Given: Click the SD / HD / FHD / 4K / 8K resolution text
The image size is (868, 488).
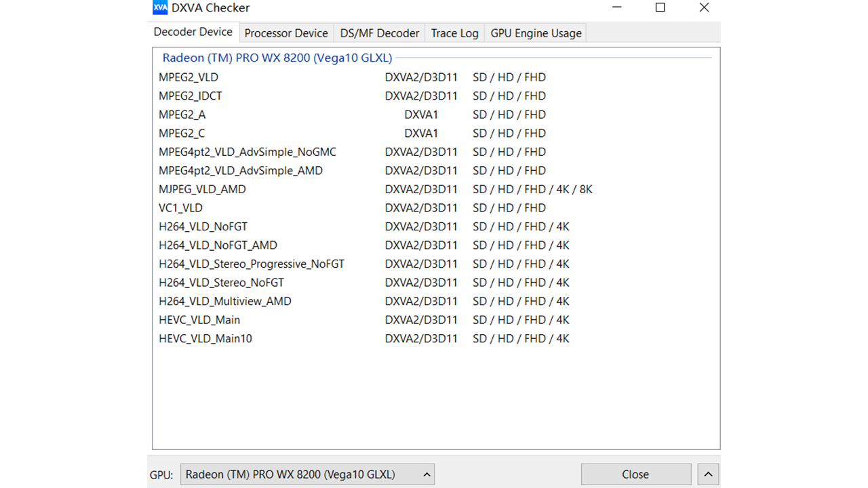Looking at the screenshot, I should click(x=532, y=189).
